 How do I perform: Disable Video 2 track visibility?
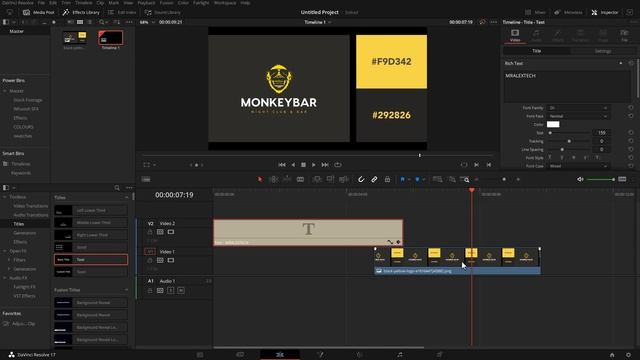[171, 232]
